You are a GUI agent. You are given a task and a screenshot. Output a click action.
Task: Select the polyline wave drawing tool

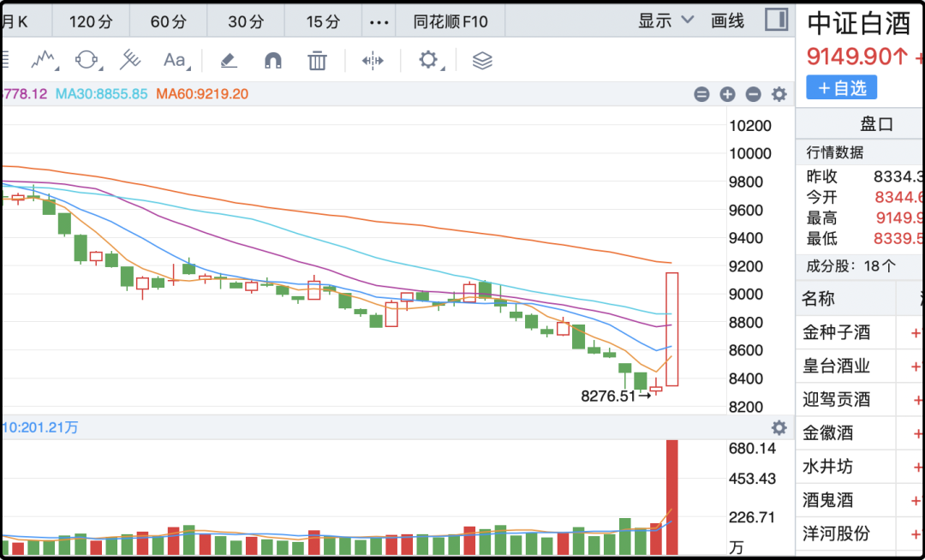44,60
